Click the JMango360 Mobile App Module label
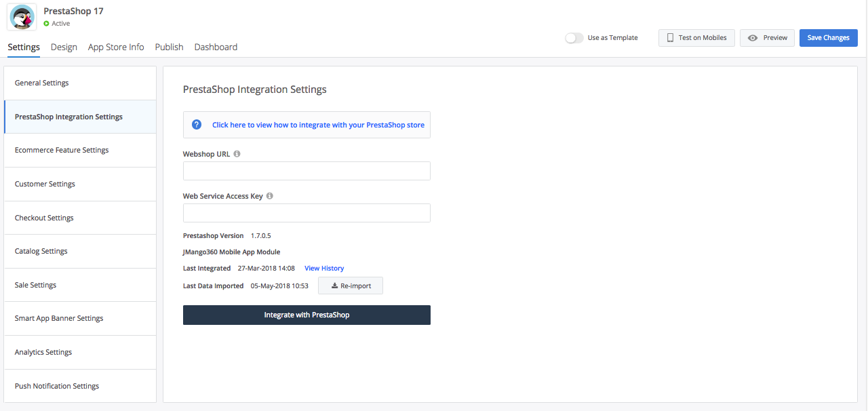This screenshot has height=411, width=868. [x=231, y=252]
